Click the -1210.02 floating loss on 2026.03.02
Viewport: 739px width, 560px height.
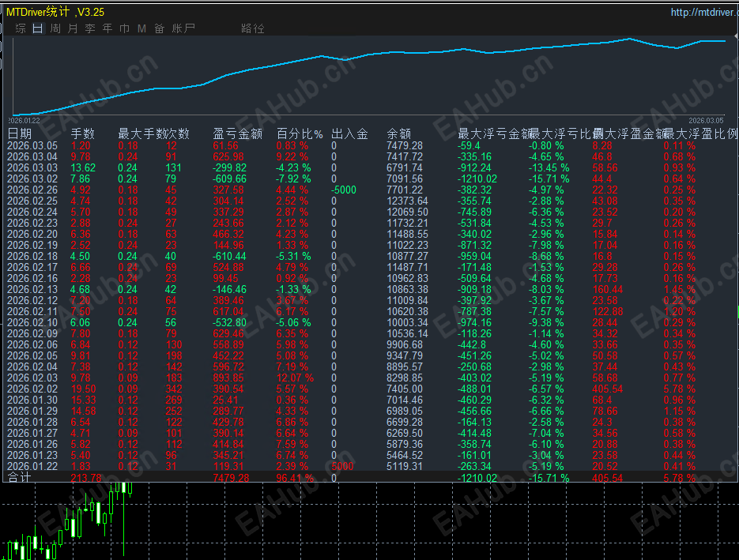click(x=477, y=179)
